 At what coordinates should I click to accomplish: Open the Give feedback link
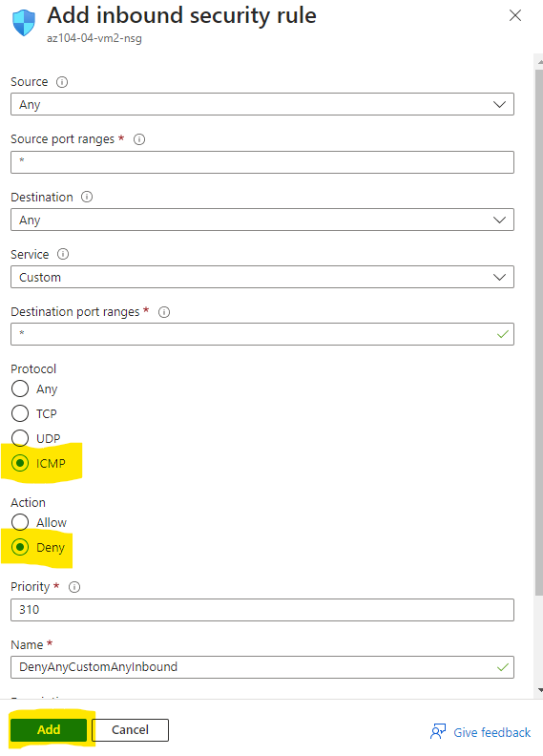[491, 732]
